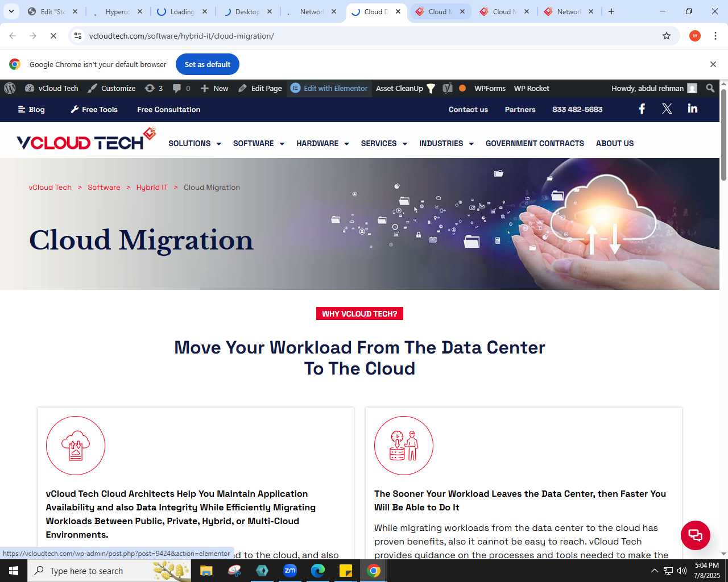
Task: Click Edit Page in admin bar
Action: pos(260,88)
